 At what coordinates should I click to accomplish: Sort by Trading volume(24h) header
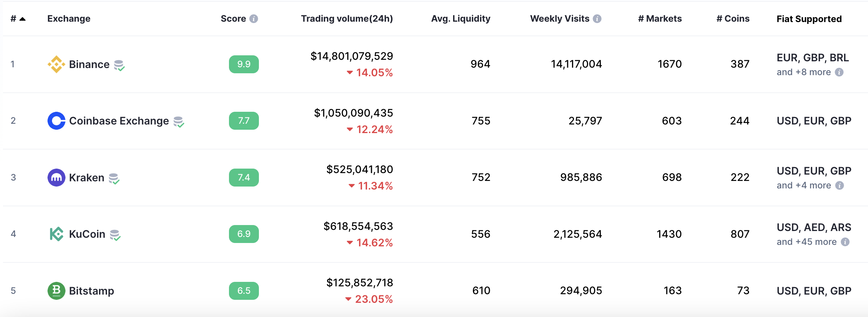tap(347, 19)
